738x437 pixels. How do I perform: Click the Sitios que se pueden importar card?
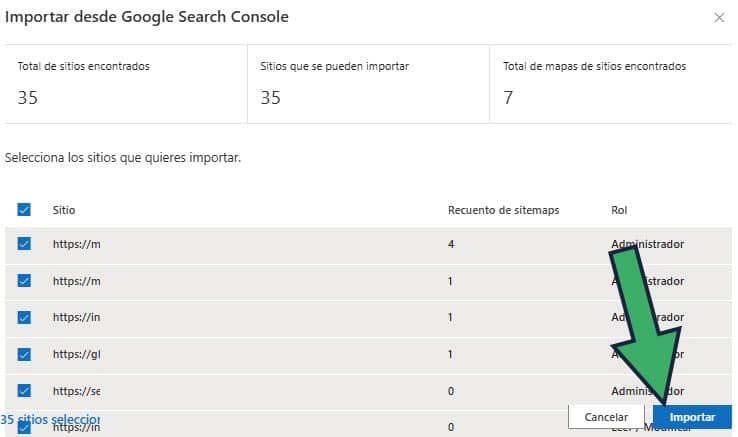[x=368, y=84]
